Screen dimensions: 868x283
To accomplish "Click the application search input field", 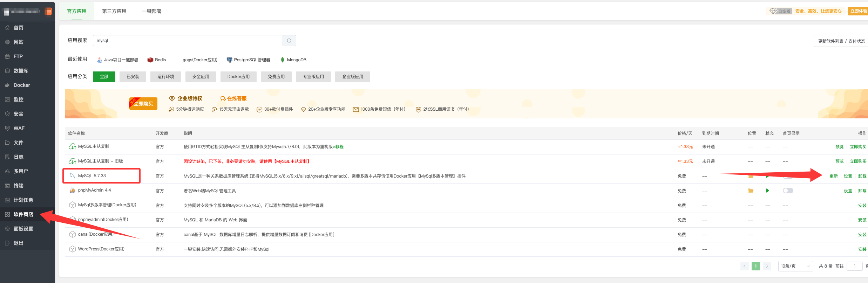I will pyautogui.click(x=187, y=41).
